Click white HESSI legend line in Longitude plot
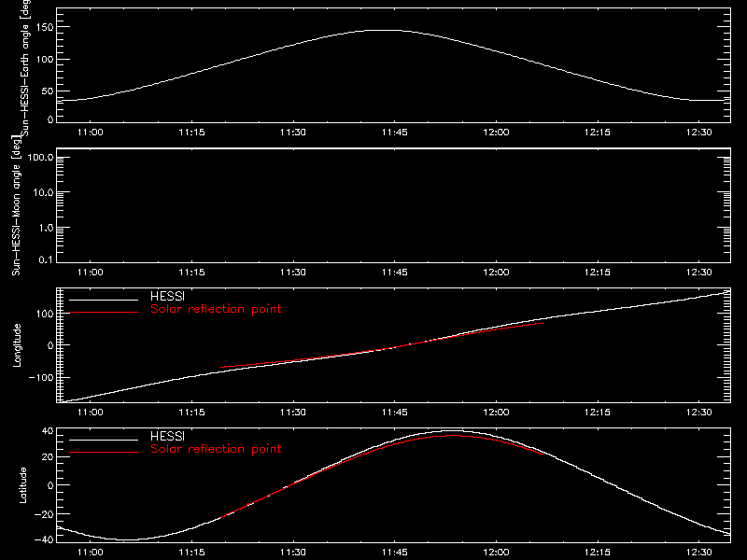 tap(104, 300)
